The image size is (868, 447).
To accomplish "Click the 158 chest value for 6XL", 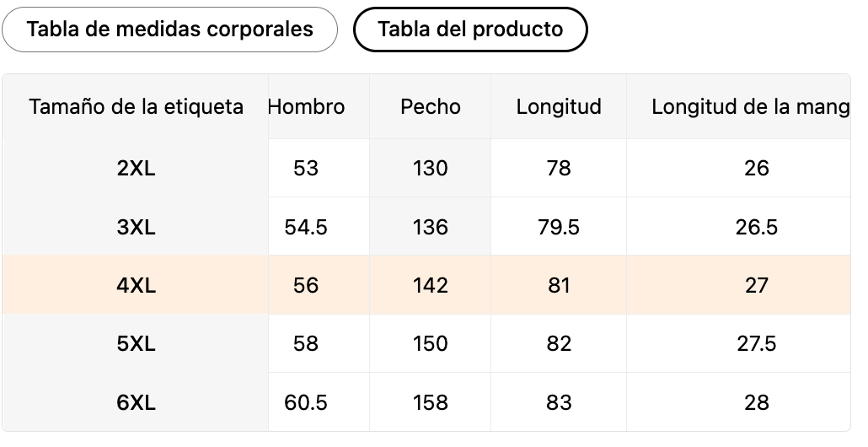I will tap(431, 402).
